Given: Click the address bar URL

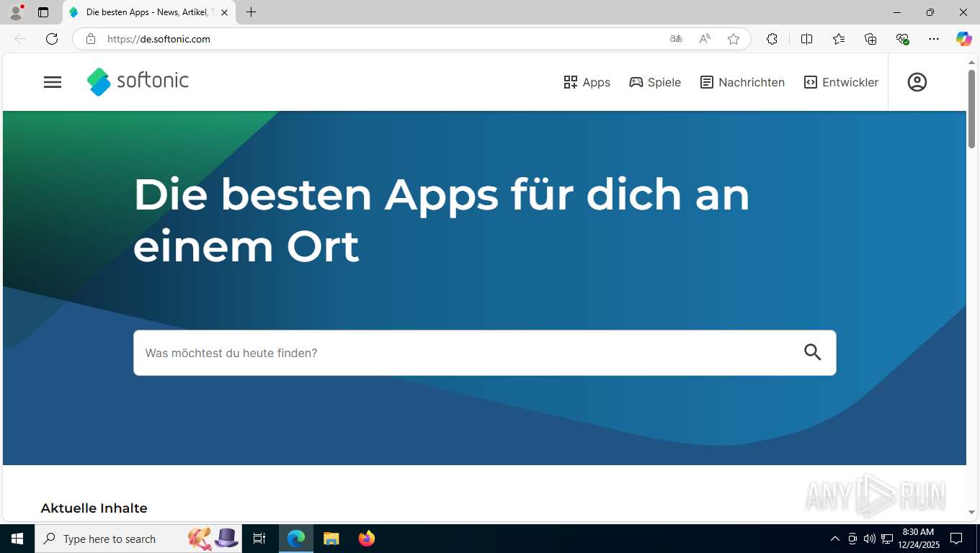Looking at the screenshot, I should coord(159,39).
